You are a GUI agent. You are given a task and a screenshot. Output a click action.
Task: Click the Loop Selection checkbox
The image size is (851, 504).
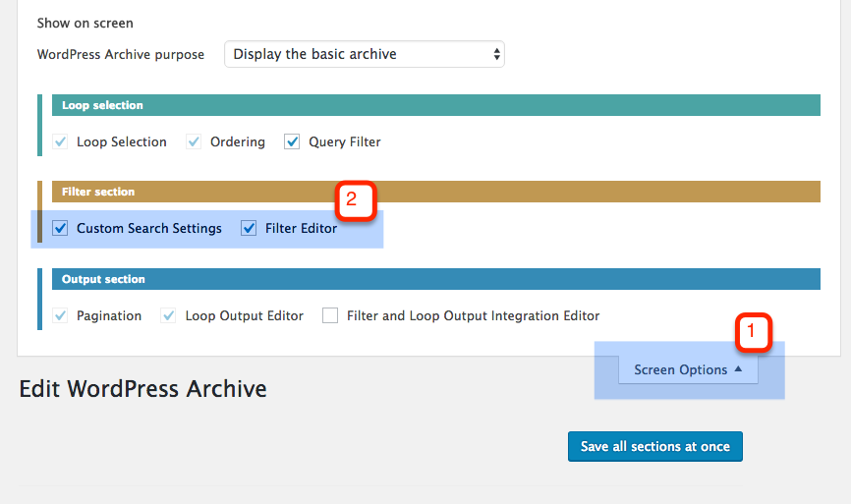point(60,141)
